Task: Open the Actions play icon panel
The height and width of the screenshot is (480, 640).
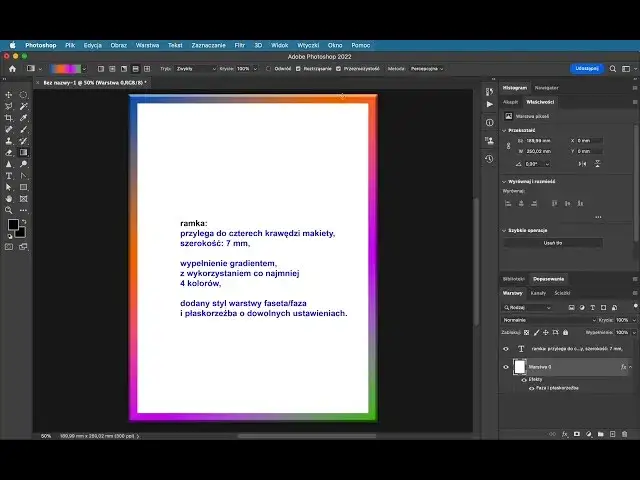Action: [x=489, y=104]
